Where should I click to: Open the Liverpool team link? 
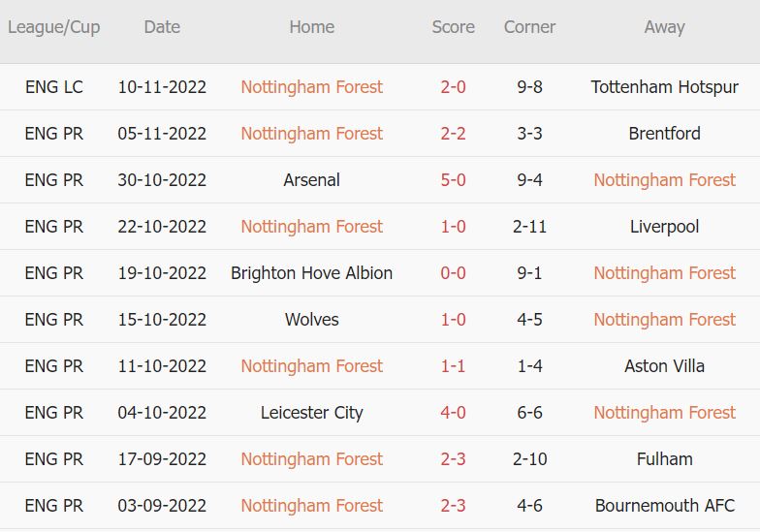click(x=664, y=227)
